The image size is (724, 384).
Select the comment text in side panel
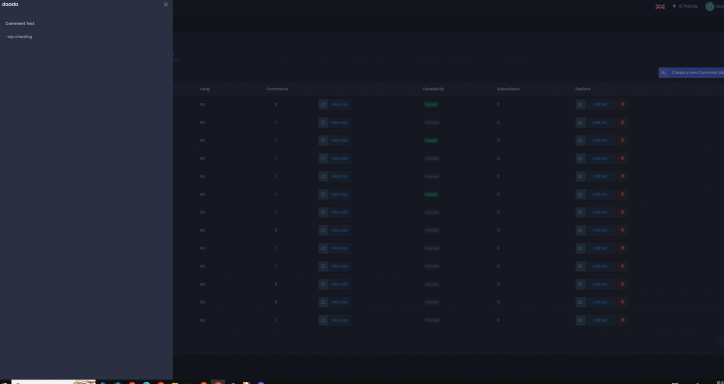point(19,36)
